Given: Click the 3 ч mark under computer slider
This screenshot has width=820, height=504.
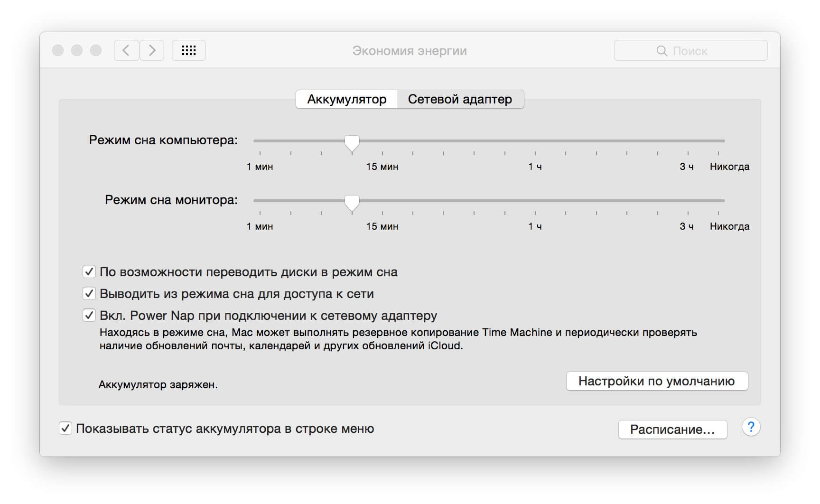Looking at the screenshot, I should coord(687,167).
